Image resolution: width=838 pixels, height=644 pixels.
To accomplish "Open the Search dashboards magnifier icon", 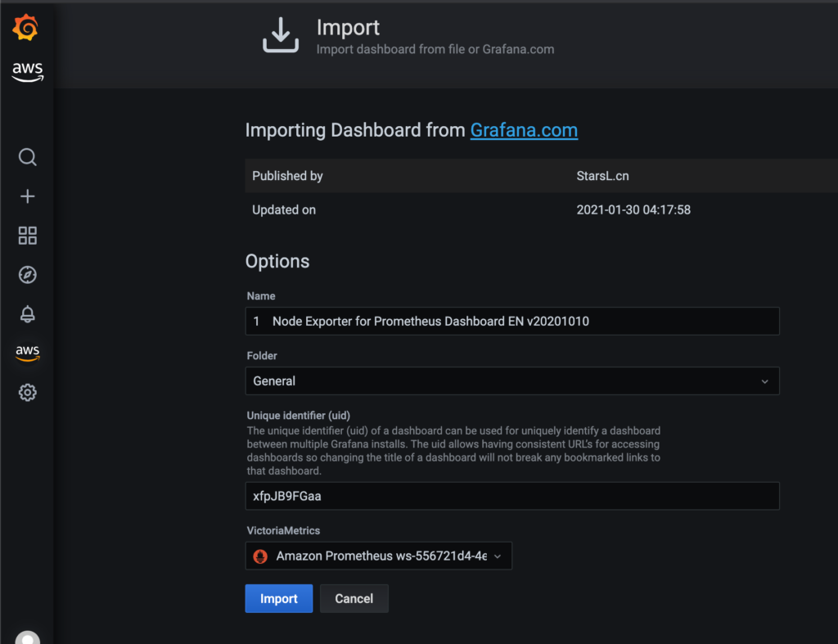I will [x=27, y=157].
